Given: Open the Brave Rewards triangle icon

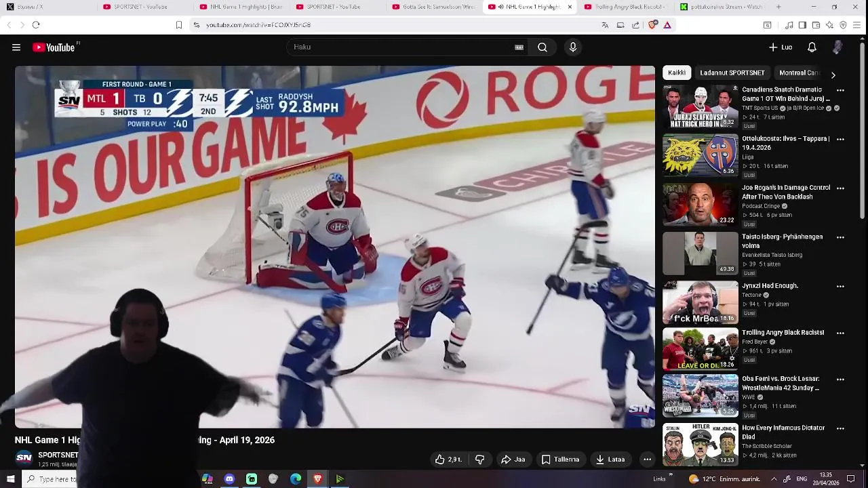Looking at the screenshot, I should pyautogui.click(x=667, y=25).
